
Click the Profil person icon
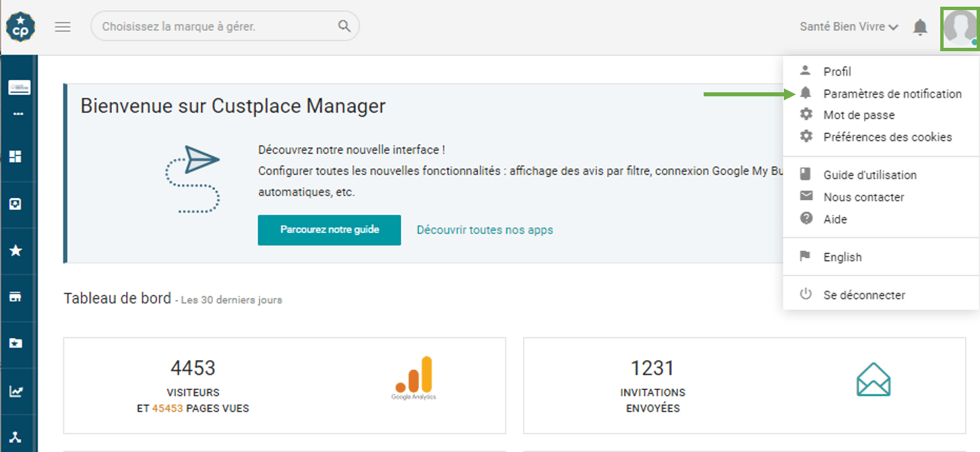click(x=805, y=70)
